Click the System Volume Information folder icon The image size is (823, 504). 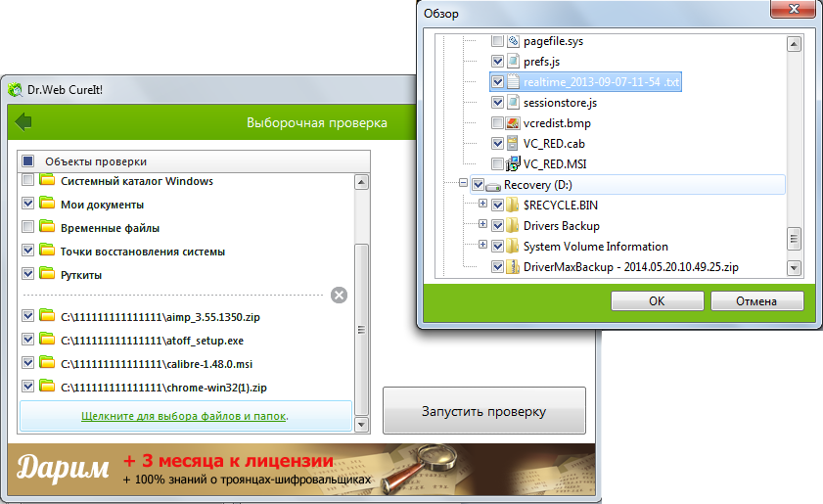pos(513,247)
